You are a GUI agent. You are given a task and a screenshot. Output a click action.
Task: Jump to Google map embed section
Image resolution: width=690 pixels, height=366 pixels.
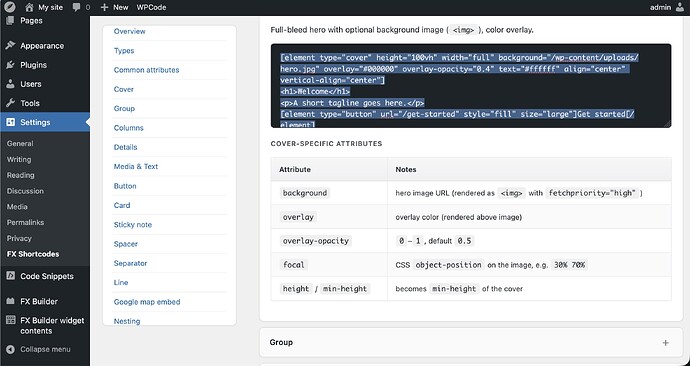147,302
